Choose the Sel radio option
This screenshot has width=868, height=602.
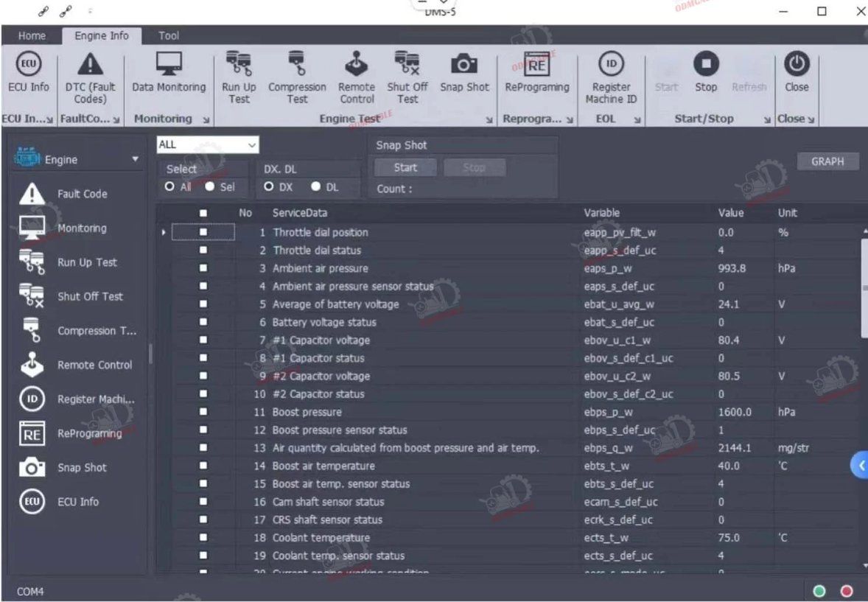(x=210, y=187)
